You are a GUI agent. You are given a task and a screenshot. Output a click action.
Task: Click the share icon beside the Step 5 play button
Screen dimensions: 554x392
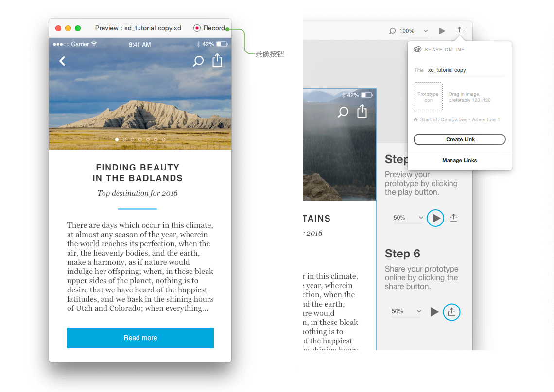[x=453, y=218]
